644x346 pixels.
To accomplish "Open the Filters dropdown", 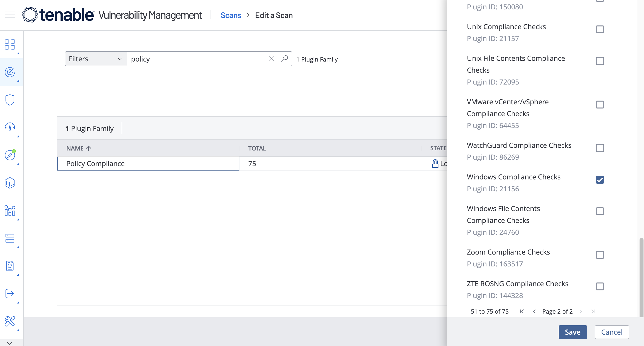I will 96,59.
